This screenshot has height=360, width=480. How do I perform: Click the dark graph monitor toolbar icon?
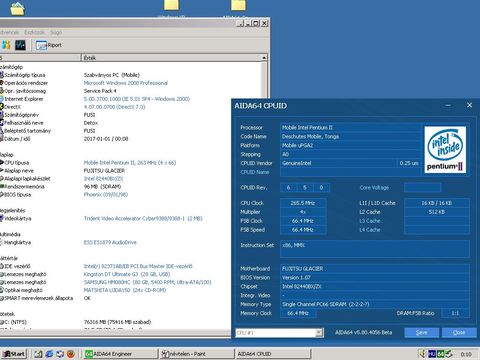(20, 45)
